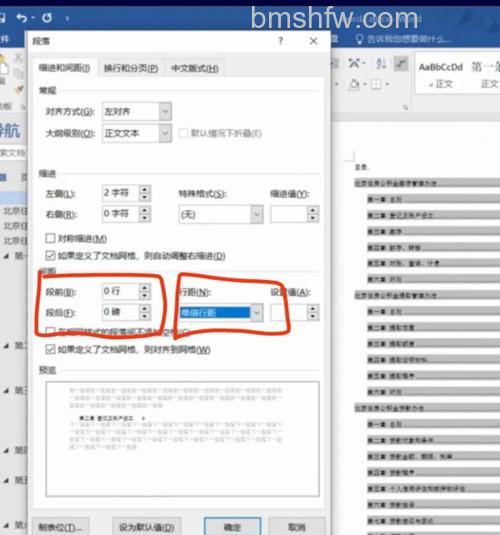
Task: Check 在相同样式的段落间不添加空格(C) box
Action: (51, 331)
